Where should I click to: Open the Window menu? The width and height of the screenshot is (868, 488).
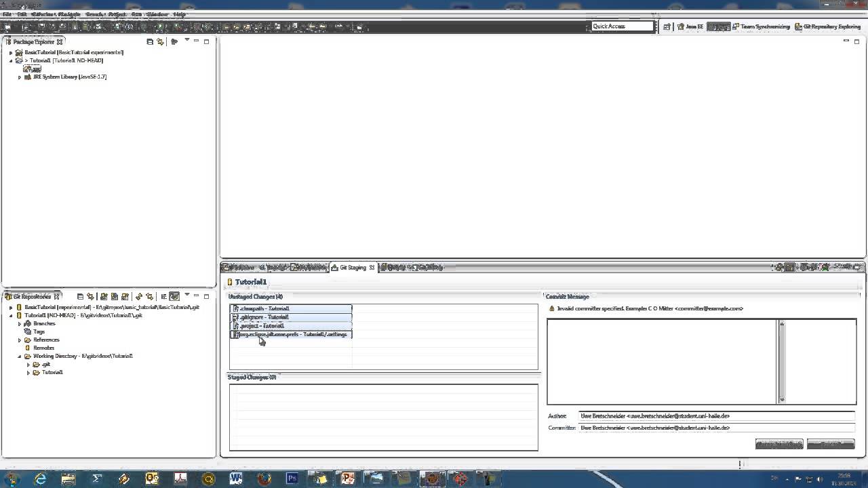tap(157, 14)
